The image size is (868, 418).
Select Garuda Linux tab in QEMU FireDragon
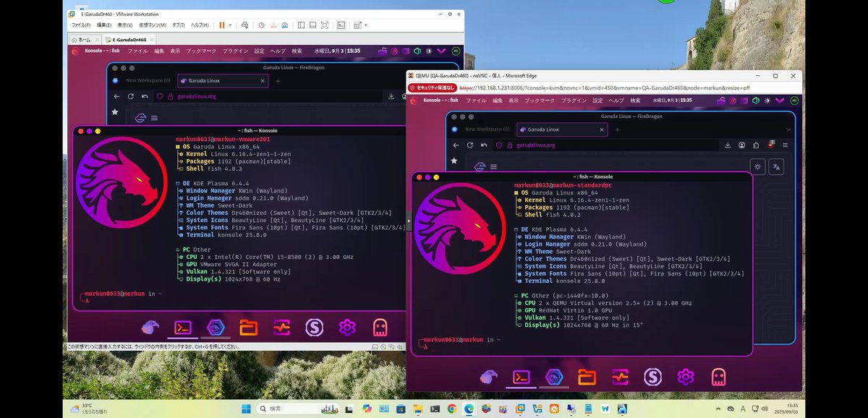[x=561, y=129]
